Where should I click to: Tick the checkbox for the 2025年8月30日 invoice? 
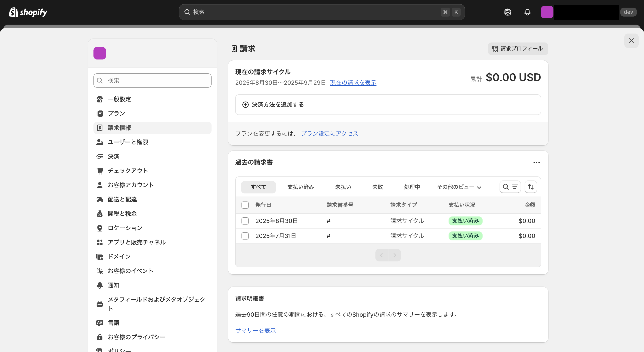pyautogui.click(x=245, y=221)
